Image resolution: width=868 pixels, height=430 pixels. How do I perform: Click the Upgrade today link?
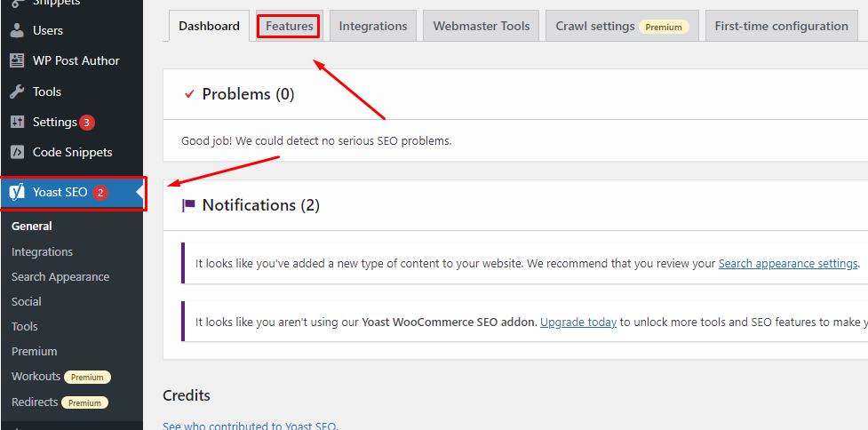coord(578,322)
